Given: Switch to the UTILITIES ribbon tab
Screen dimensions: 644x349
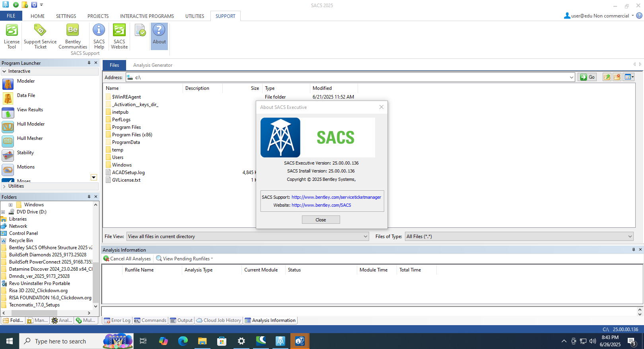Looking at the screenshot, I should coord(195,16).
